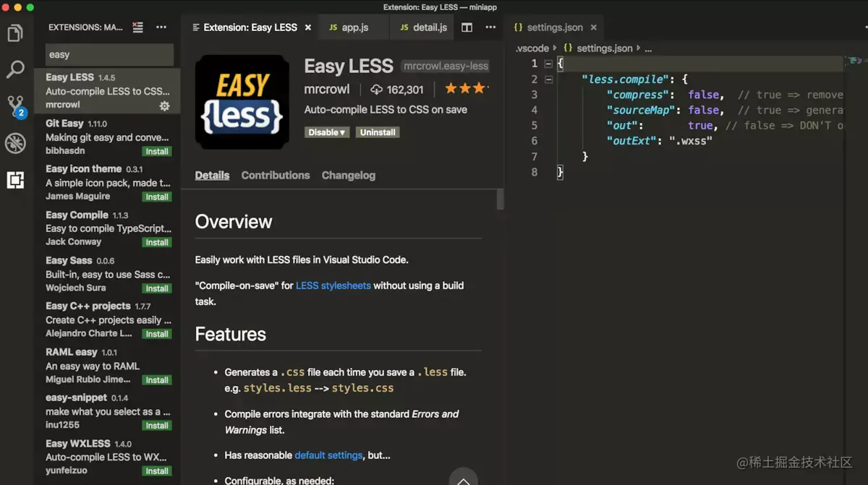Select Easy Sass list entry
The height and width of the screenshot is (485, 868).
coord(107,273)
